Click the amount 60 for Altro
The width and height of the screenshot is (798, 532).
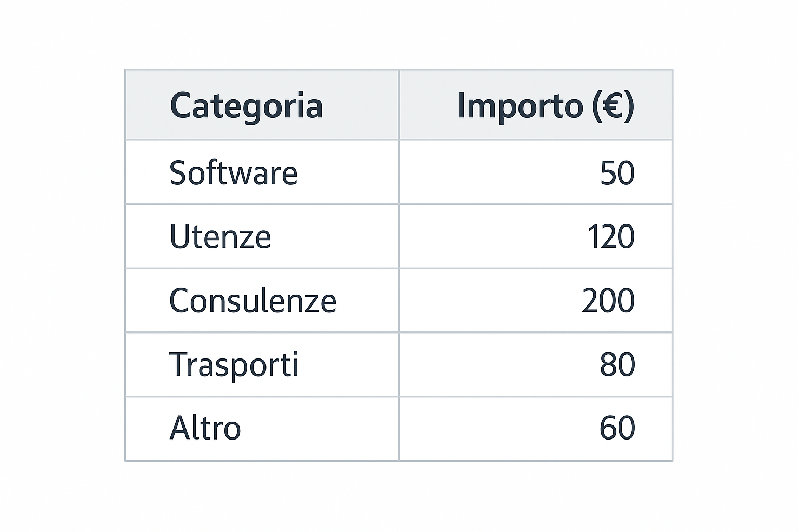point(617,429)
